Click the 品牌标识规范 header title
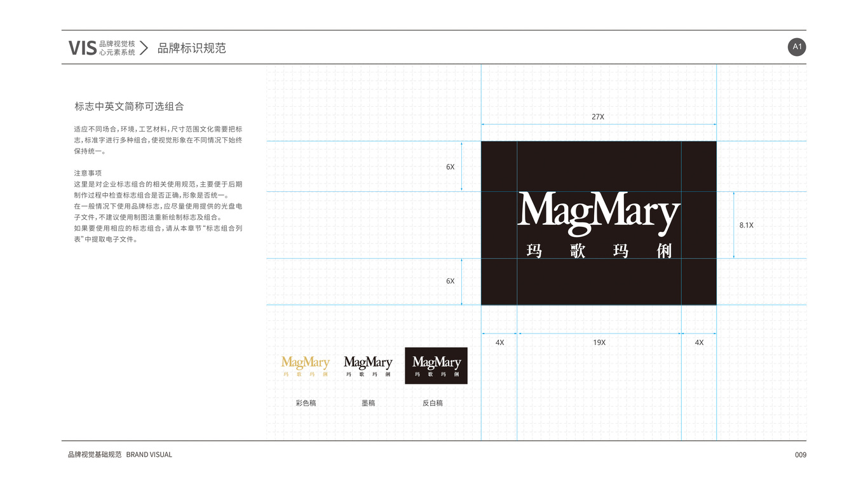The image size is (868, 488). click(192, 48)
